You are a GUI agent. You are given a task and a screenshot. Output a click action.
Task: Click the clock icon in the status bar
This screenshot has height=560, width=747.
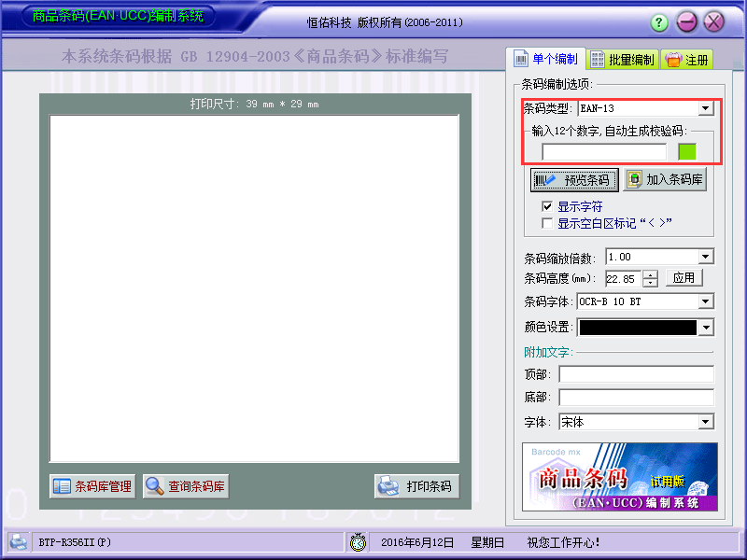(x=358, y=542)
